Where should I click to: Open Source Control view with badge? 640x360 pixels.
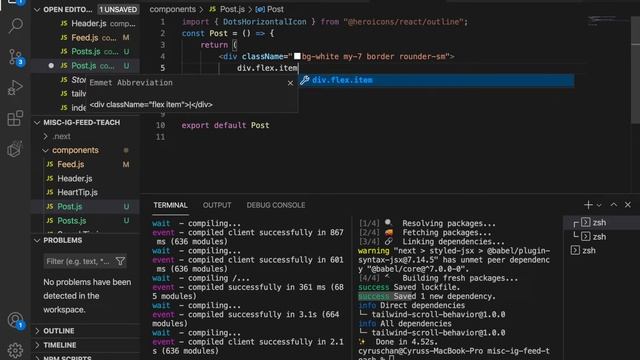pos(15,57)
